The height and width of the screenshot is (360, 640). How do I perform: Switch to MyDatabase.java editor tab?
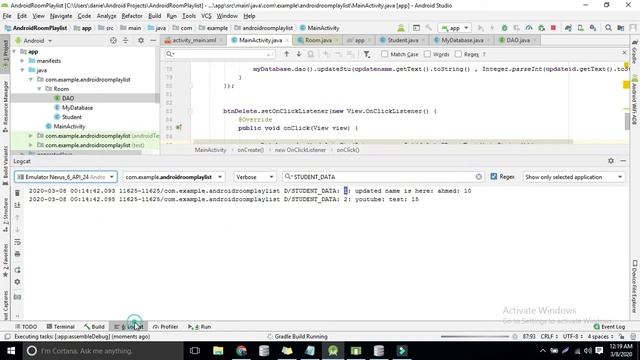pos(462,40)
